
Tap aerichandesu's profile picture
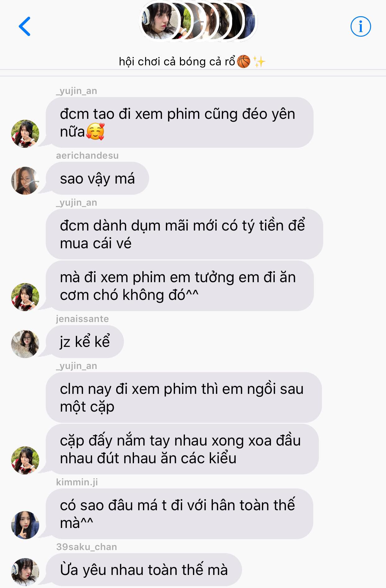tap(25, 180)
